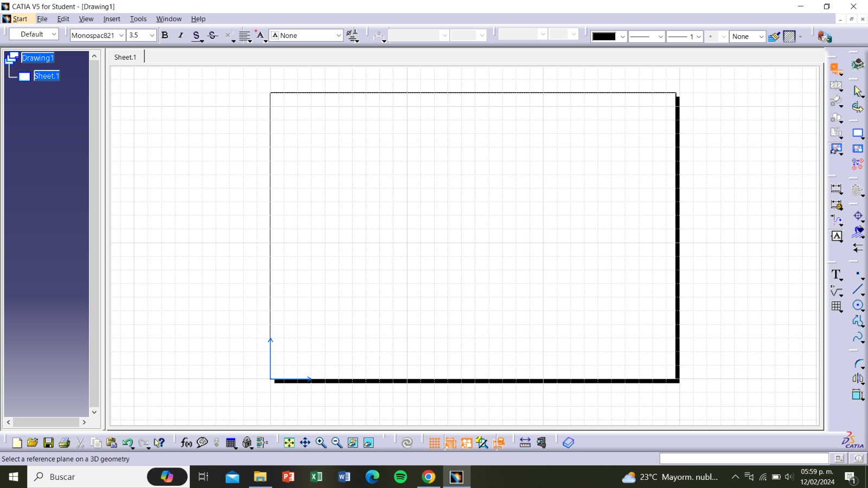Click the Update refresh spiral icon

point(407,443)
